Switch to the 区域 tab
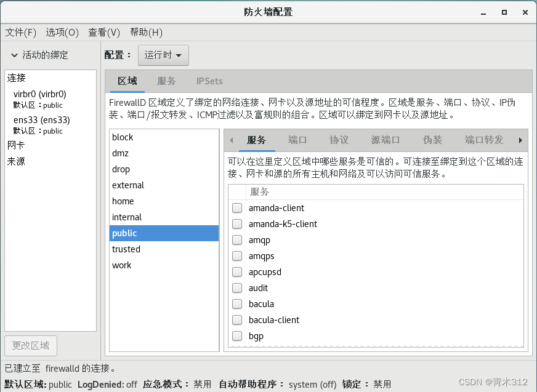 pyautogui.click(x=127, y=81)
